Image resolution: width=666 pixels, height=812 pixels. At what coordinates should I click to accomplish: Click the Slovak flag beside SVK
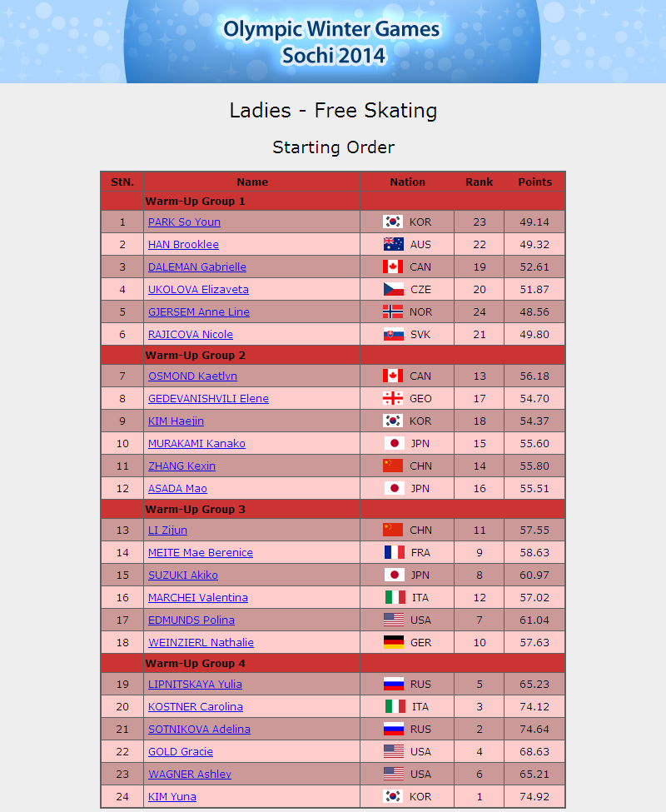point(393,335)
